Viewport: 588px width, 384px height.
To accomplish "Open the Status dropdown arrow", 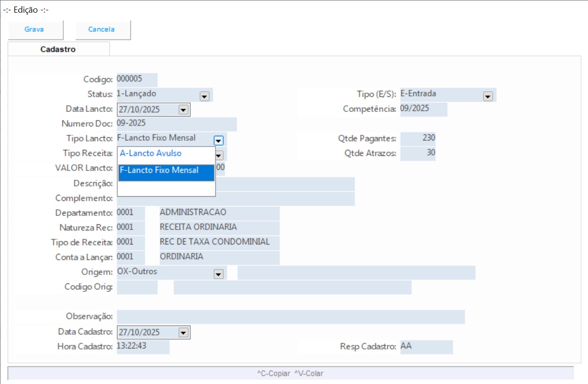I will point(204,96).
